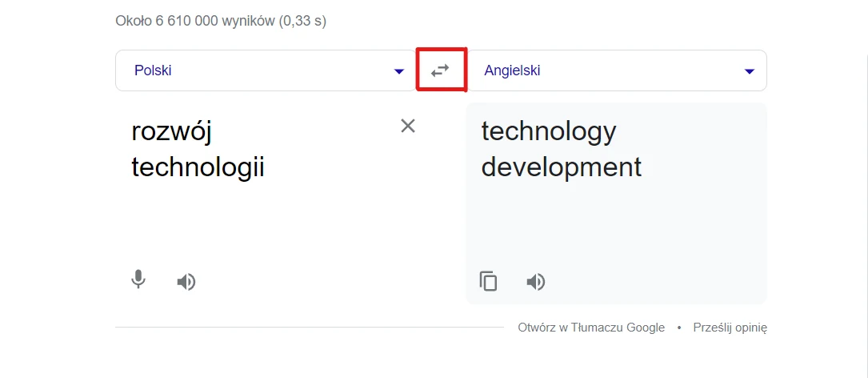Click the word "technologii" in source text
Image resolution: width=868 pixels, height=378 pixels.
[198, 167]
